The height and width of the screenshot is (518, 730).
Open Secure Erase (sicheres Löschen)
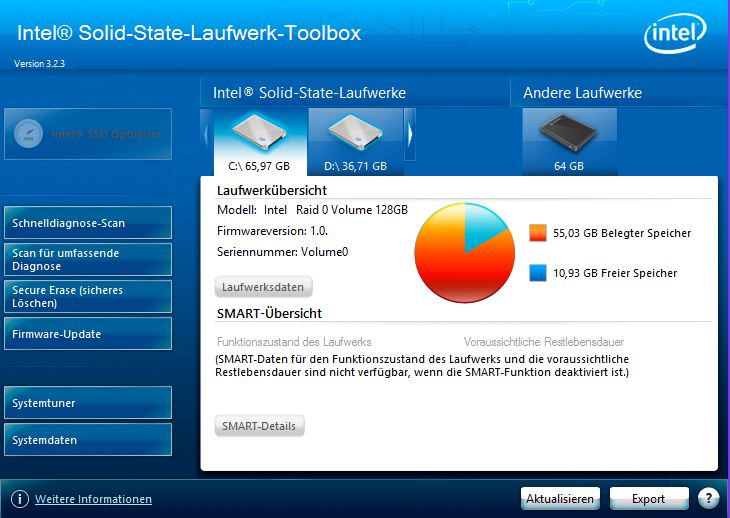coord(88,296)
